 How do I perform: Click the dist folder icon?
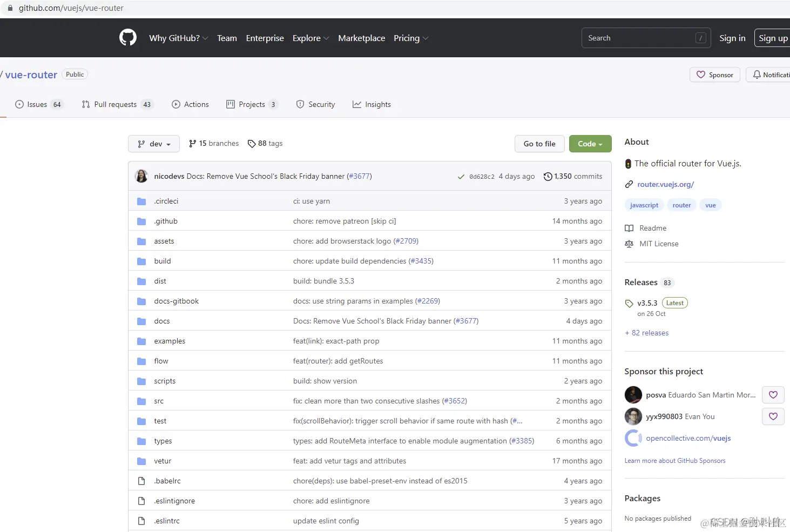(x=141, y=281)
